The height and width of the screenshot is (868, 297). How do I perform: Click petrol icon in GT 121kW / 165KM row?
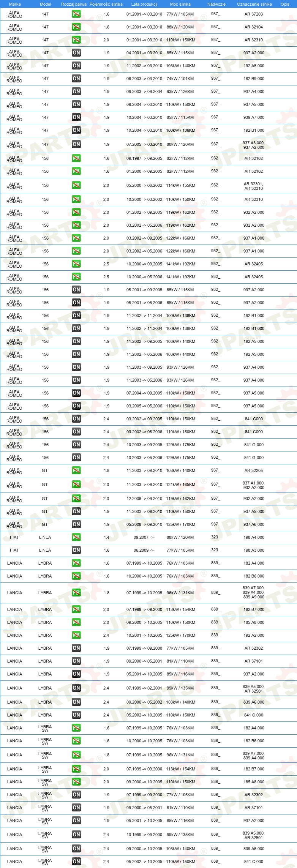coord(76,485)
